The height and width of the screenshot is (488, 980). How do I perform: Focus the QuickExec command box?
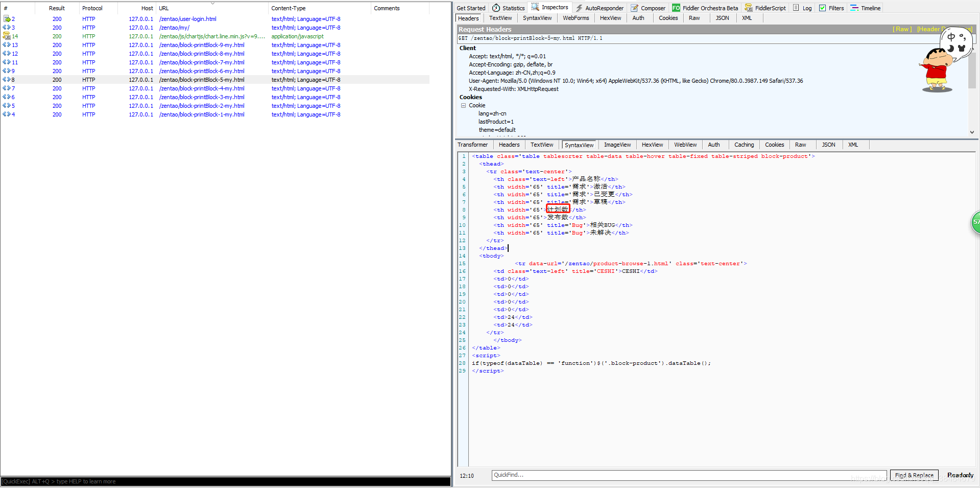pos(226,481)
